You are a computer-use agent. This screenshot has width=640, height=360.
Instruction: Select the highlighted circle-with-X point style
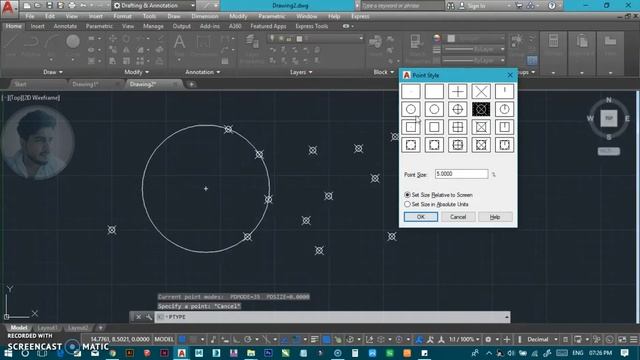click(481, 109)
